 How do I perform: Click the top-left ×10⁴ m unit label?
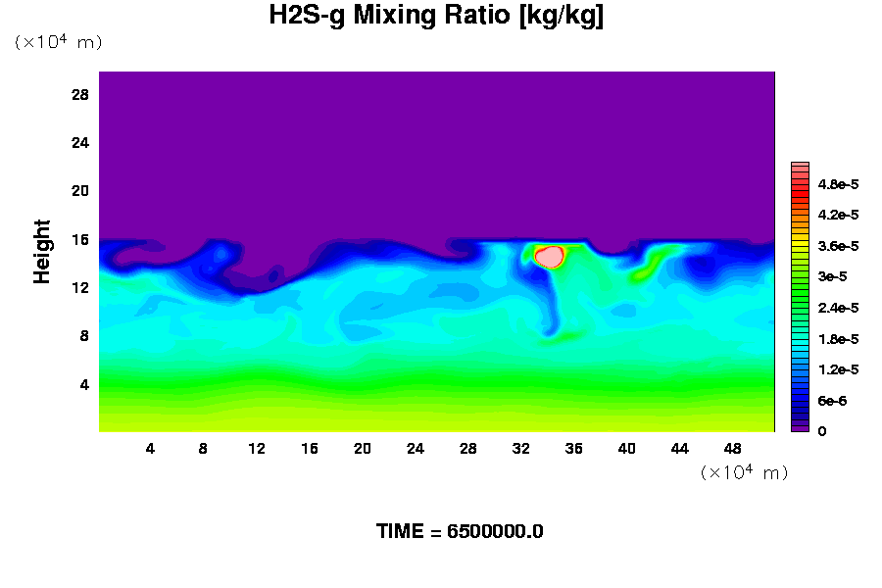point(58,42)
